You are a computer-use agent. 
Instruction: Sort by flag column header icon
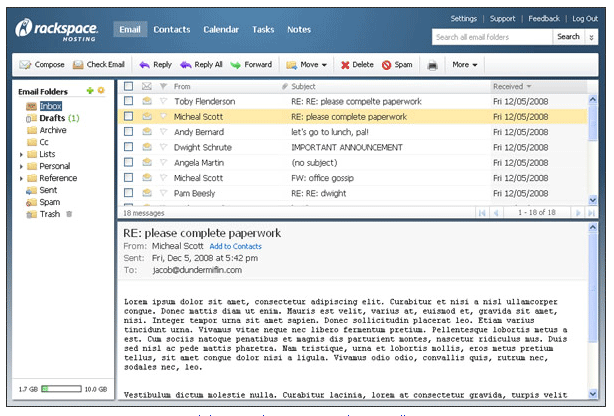click(163, 86)
